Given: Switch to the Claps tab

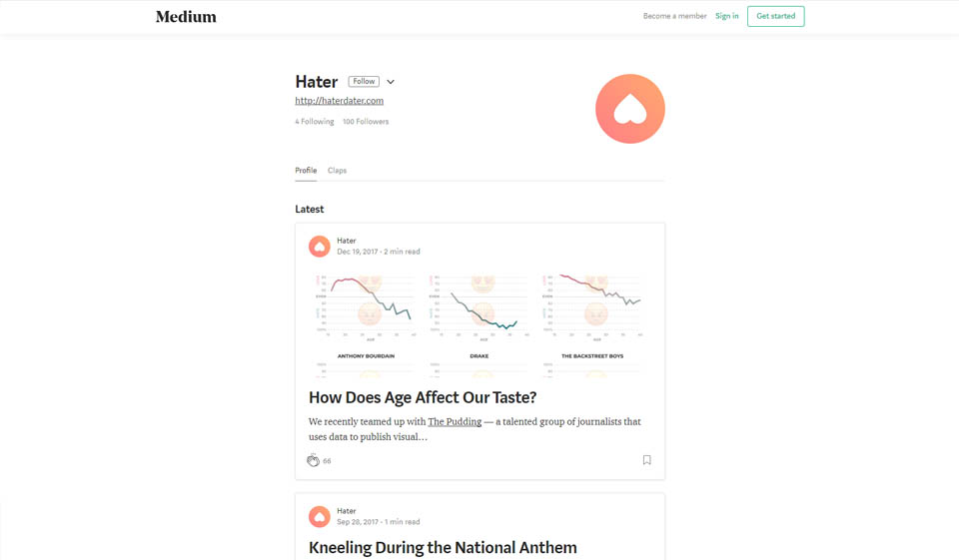Looking at the screenshot, I should click(x=337, y=171).
